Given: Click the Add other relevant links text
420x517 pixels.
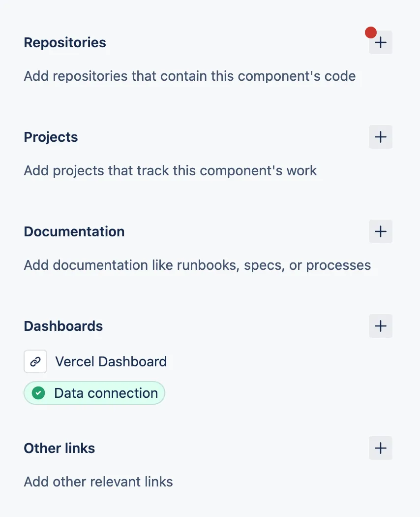Looking at the screenshot, I should (x=98, y=482).
